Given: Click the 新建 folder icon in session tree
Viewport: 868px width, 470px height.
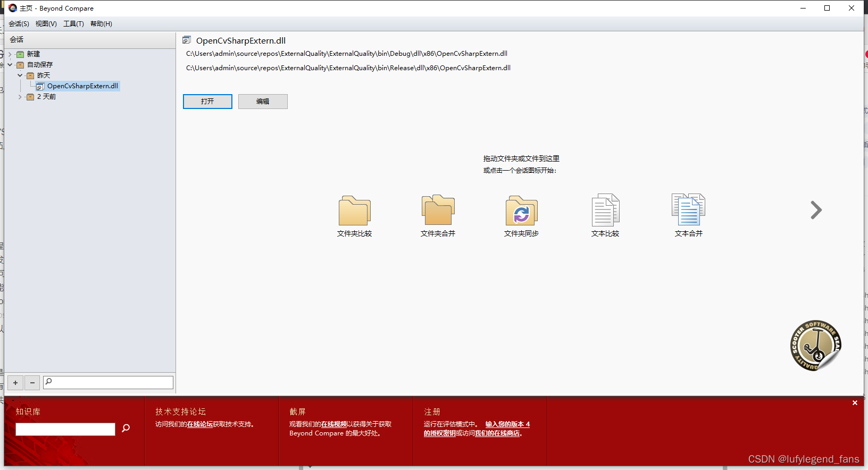Looking at the screenshot, I should pyautogui.click(x=20, y=54).
